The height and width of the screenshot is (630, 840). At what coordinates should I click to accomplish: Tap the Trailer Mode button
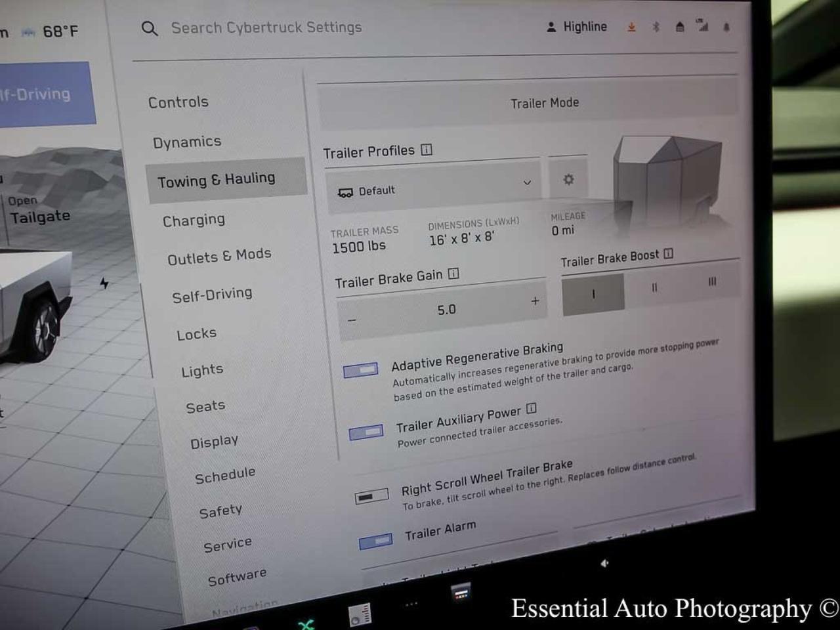pos(528,104)
